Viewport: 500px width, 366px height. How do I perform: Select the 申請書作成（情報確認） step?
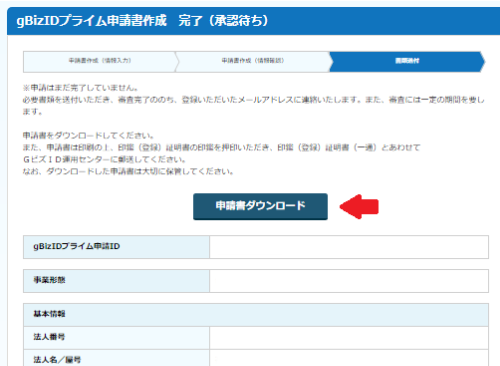[253, 62]
